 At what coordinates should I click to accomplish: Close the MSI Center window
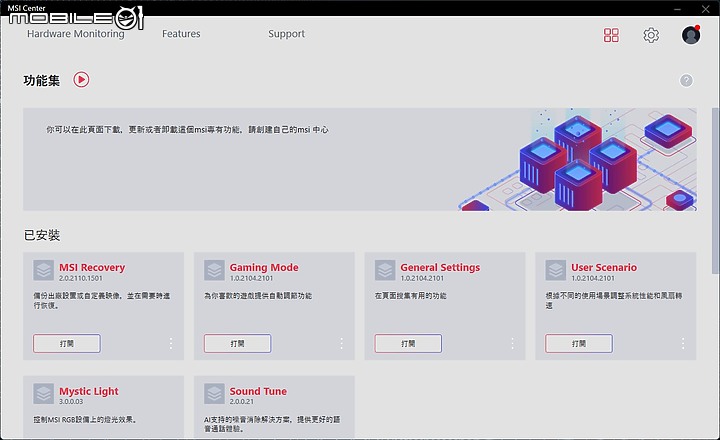(706, 9)
